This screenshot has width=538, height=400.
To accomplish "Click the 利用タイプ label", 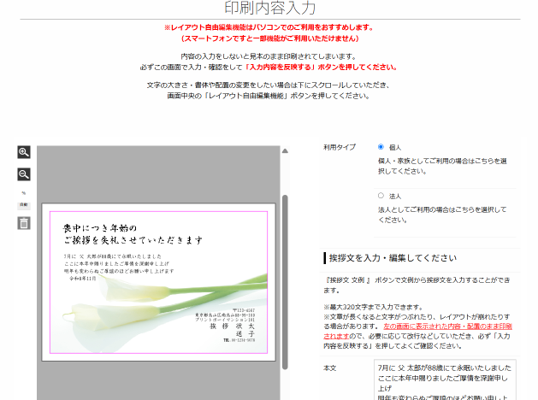I will coord(339,147).
